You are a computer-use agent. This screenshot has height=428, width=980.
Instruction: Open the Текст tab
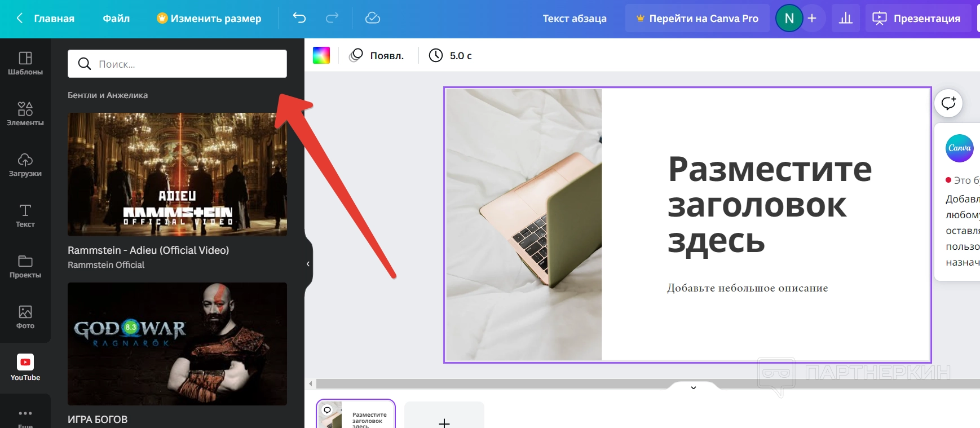pos(25,215)
